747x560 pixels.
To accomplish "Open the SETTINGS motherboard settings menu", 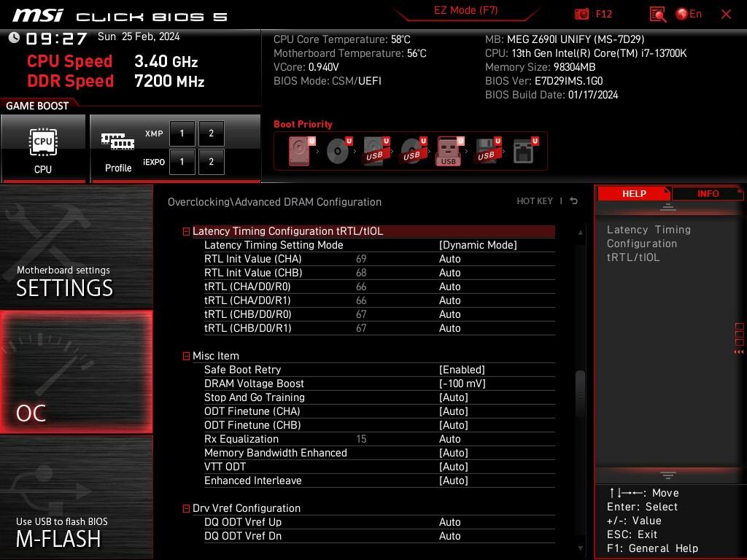I will click(x=76, y=248).
